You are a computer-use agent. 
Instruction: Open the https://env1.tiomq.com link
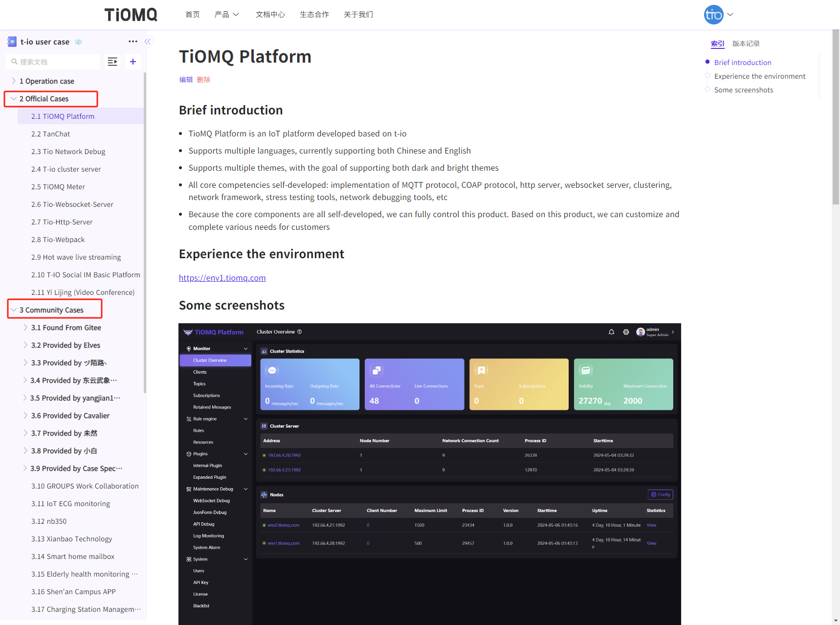pos(222,278)
